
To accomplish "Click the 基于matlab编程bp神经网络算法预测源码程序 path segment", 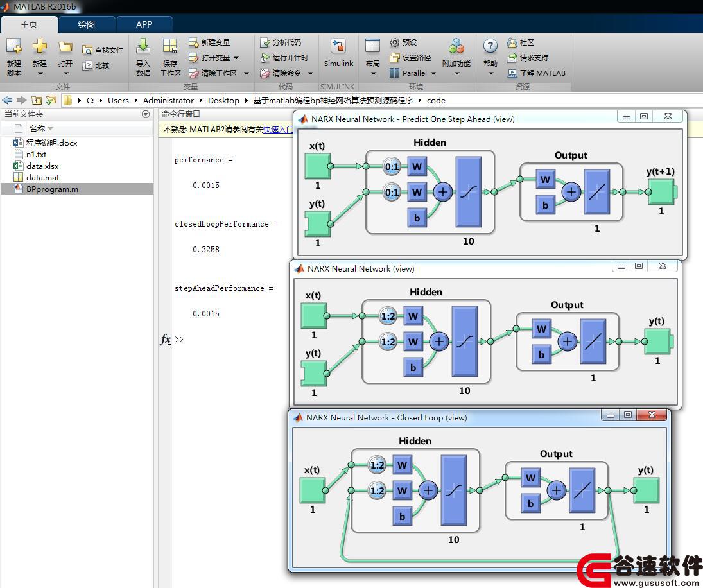I will click(333, 100).
